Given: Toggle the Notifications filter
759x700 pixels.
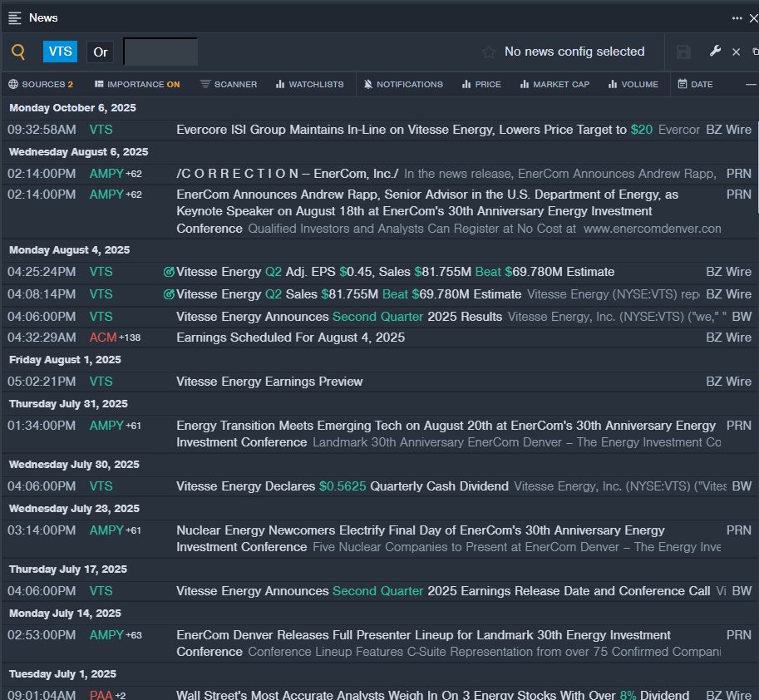Looking at the screenshot, I should point(403,84).
